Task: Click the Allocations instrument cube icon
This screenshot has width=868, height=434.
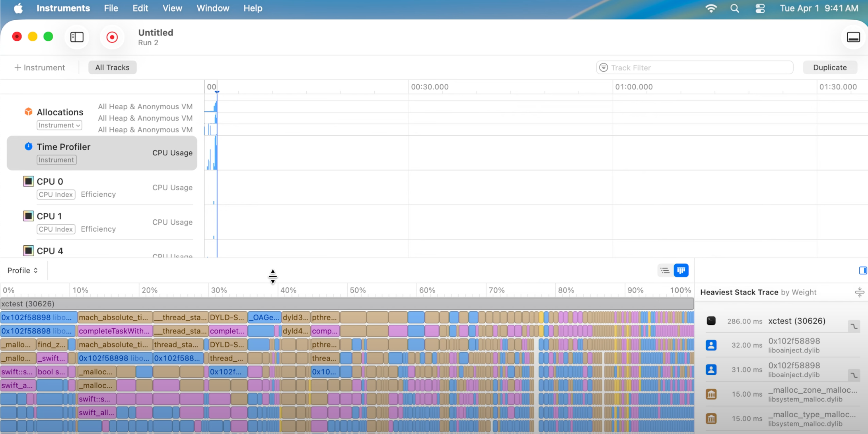Action: 28,112
